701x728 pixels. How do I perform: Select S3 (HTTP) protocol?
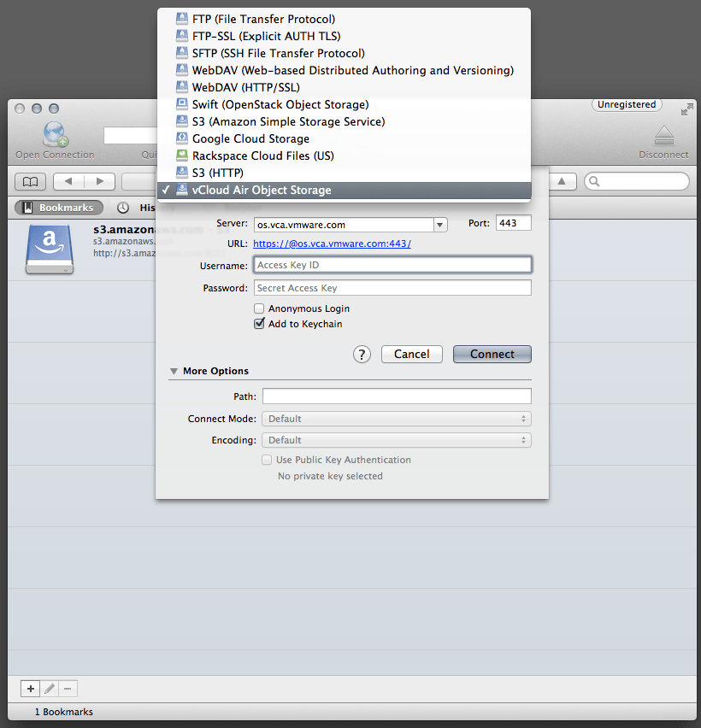pos(345,173)
